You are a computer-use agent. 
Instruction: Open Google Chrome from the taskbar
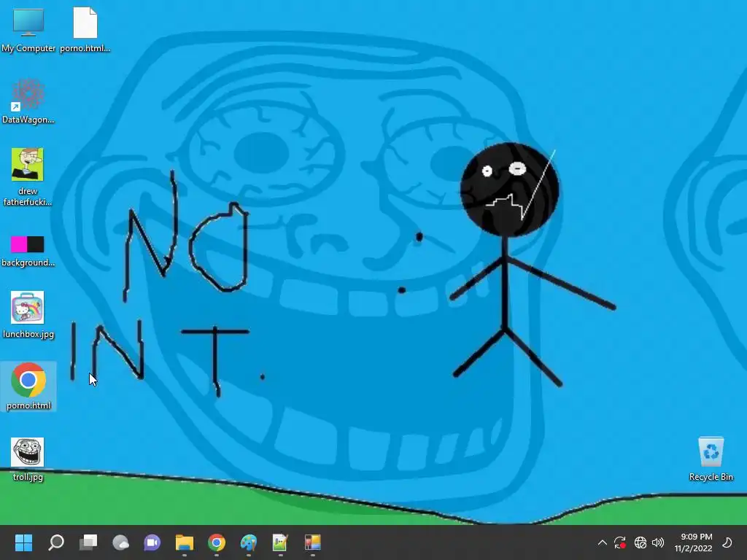[216, 542]
